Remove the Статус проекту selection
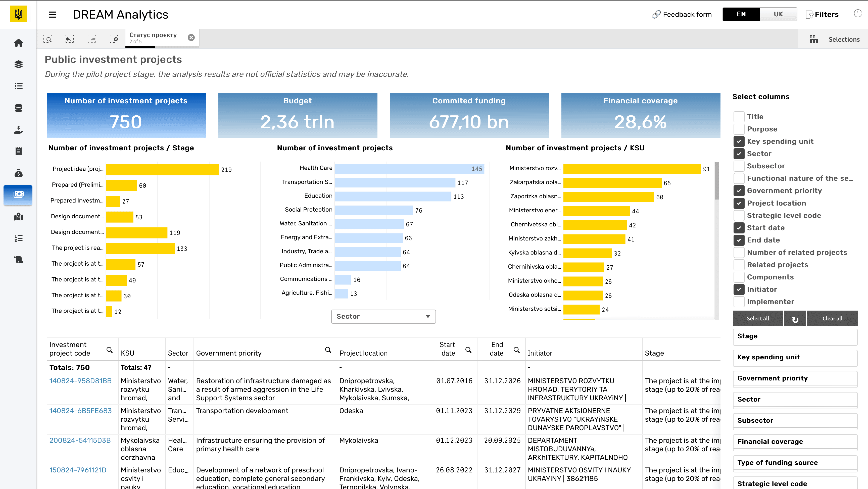The height and width of the screenshot is (489, 868). pyautogui.click(x=191, y=38)
